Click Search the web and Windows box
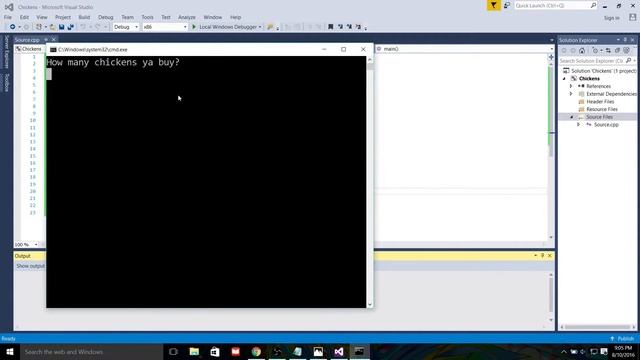The image size is (640, 360). 91,351
